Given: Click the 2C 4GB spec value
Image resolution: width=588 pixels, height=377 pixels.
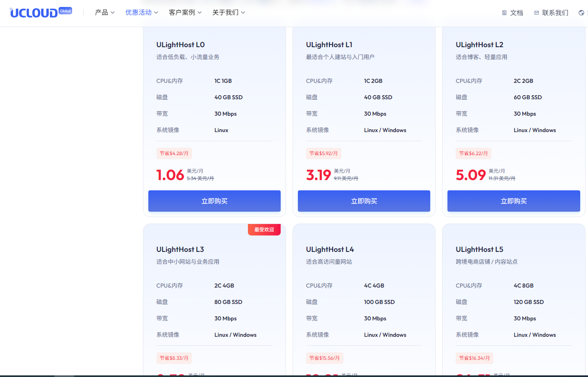Looking at the screenshot, I should 224,286.
